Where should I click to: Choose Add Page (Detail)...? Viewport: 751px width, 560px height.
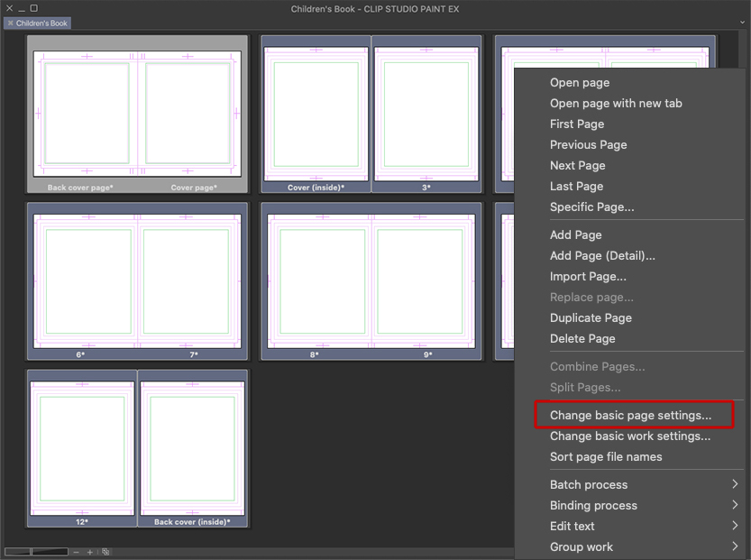point(602,255)
